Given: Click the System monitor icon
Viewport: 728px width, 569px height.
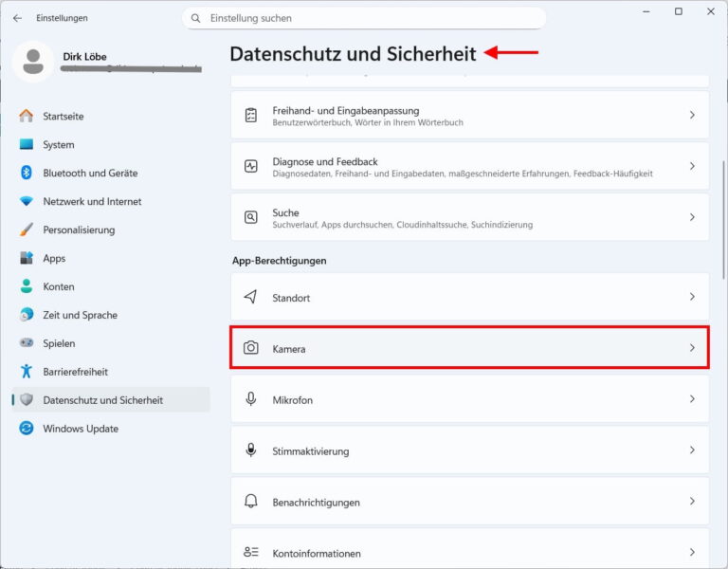Looking at the screenshot, I should click(x=27, y=144).
